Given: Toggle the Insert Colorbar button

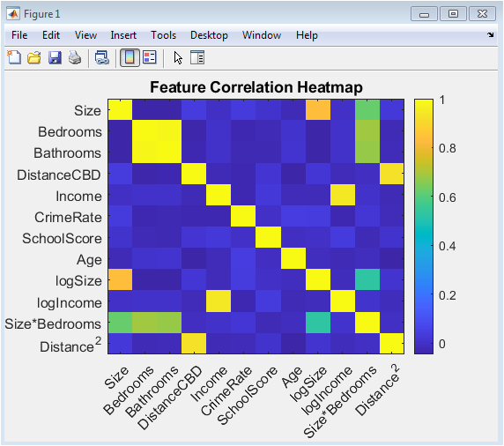Looking at the screenshot, I should [x=130, y=58].
